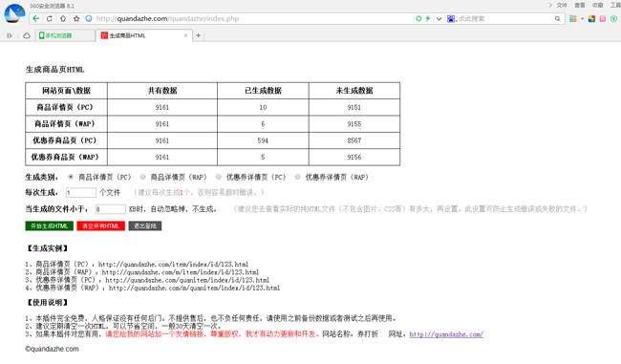Viewport: 621px width, 364px height.
Task: Click the gray 退出登陆 button
Action: [x=145, y=226]
